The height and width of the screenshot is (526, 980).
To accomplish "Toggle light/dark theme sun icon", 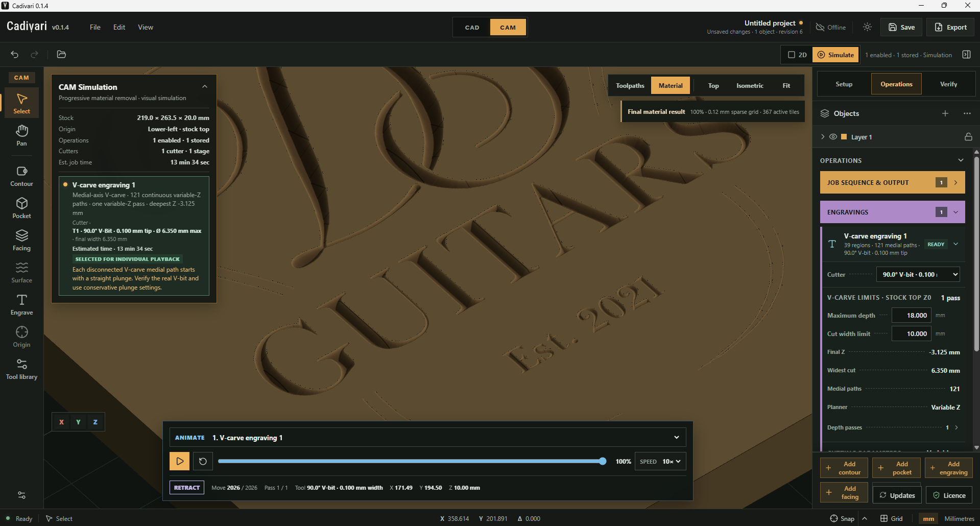I will pos(867,27).
